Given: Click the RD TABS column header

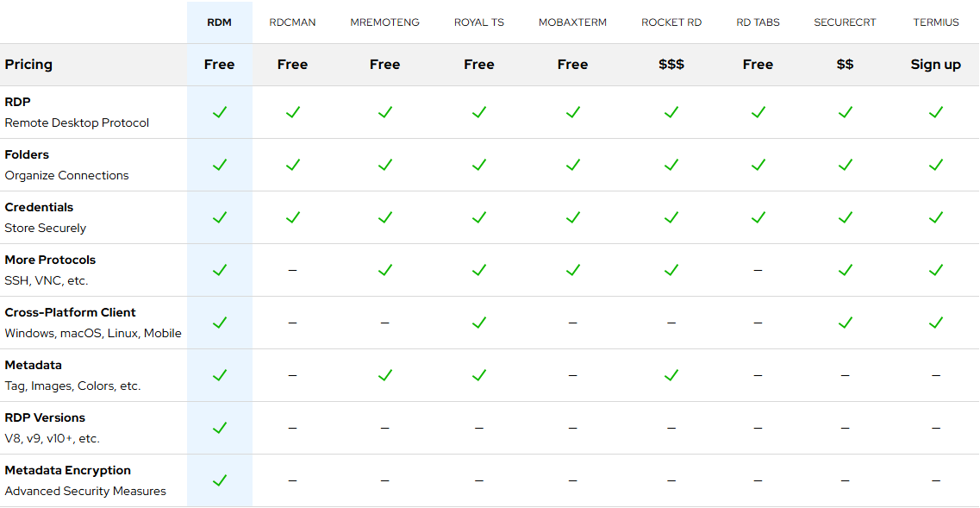Looking at the screenshot, I should 758,22.
